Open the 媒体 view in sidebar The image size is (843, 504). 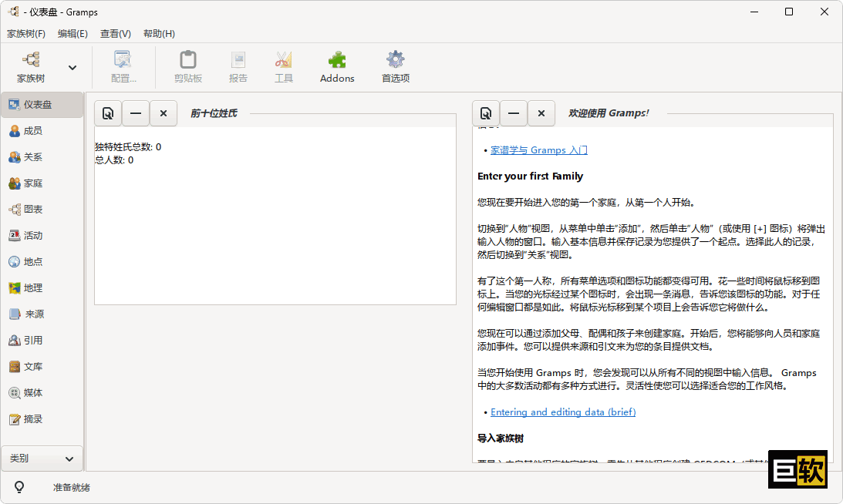[x=32, y=393]
